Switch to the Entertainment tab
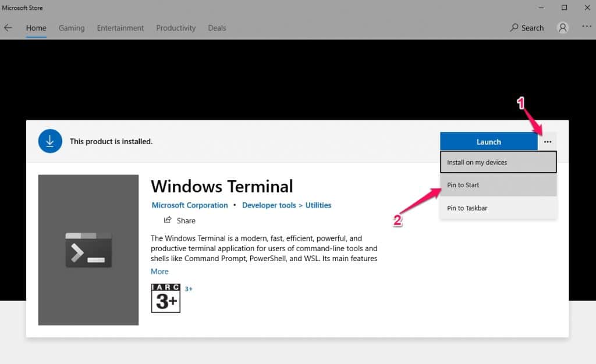 coord(120,27)
